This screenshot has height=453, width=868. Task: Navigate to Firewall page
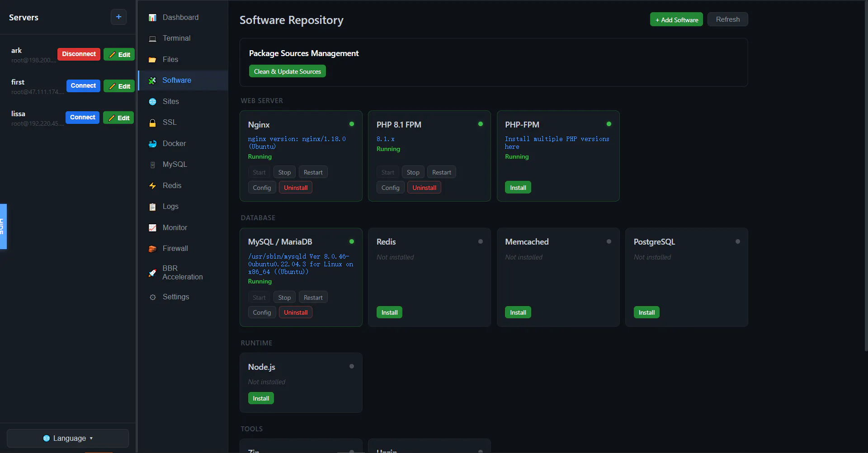(x=183, y=249)
